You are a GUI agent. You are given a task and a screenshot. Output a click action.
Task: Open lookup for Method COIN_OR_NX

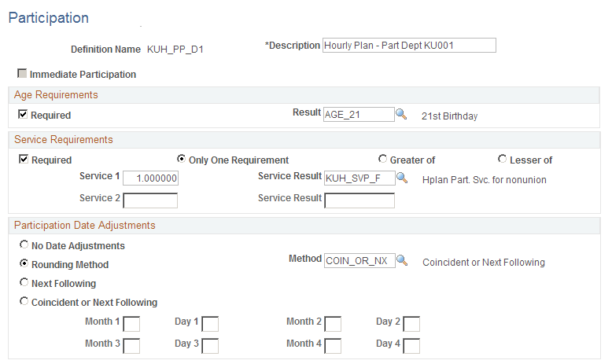point(402,260)
